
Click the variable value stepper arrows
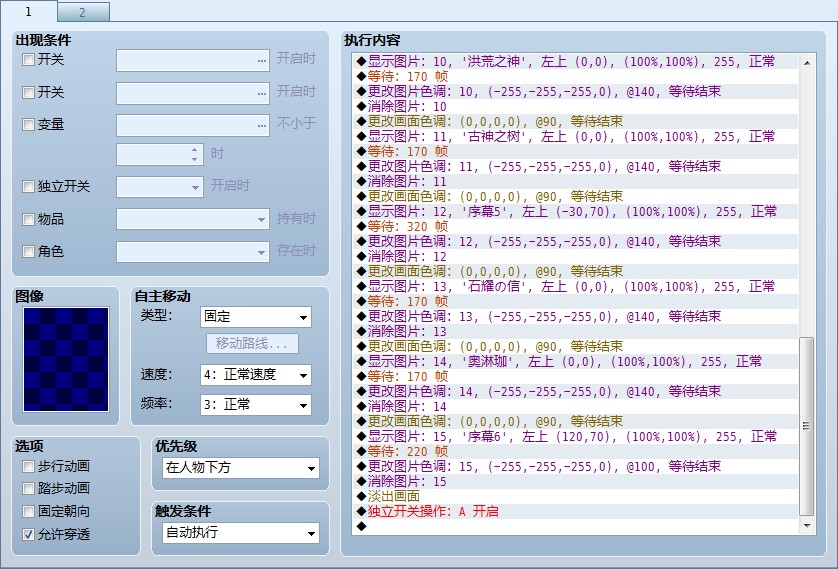coord(195,155)
